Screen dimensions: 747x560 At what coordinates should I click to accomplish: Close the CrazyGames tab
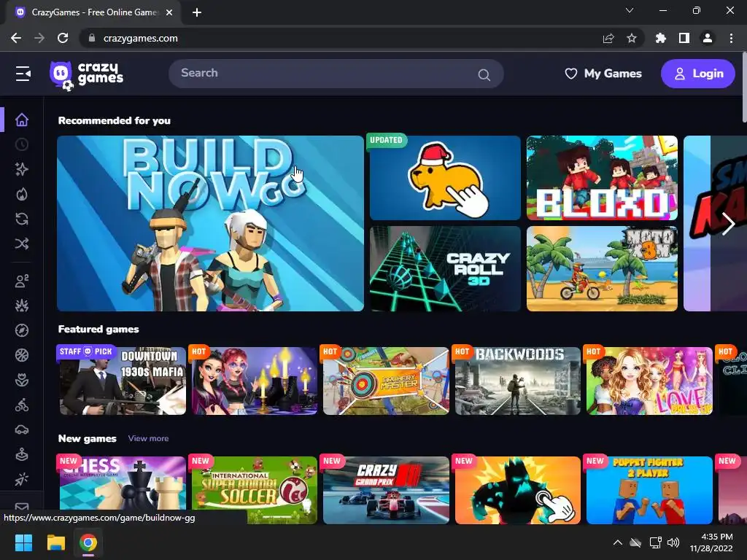pyautogui.click(x=169, y=12)
